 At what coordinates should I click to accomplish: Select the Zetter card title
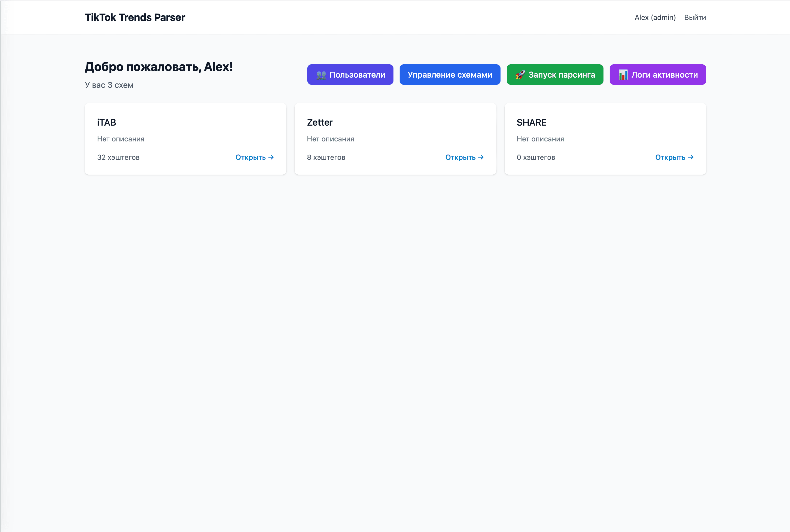coord(319,123)
